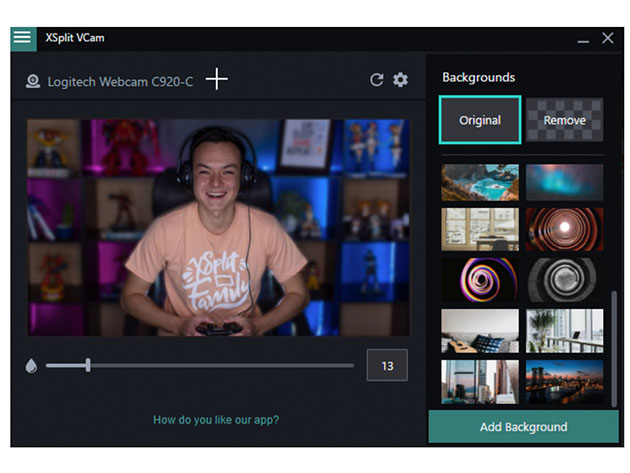
Task: Pick the red tunnel swirl background
Action: [x=564, y=229]
